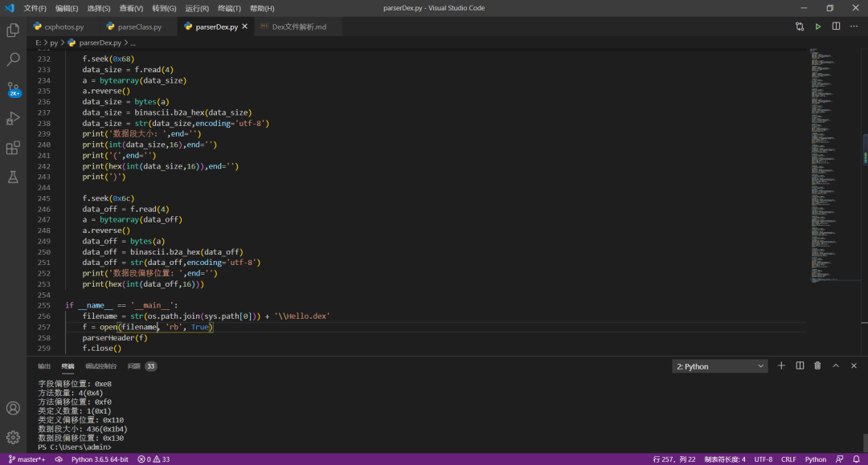Click the f.seek(0x6c) code on line 245
This screenshot has width=868, height=465.
108,198
